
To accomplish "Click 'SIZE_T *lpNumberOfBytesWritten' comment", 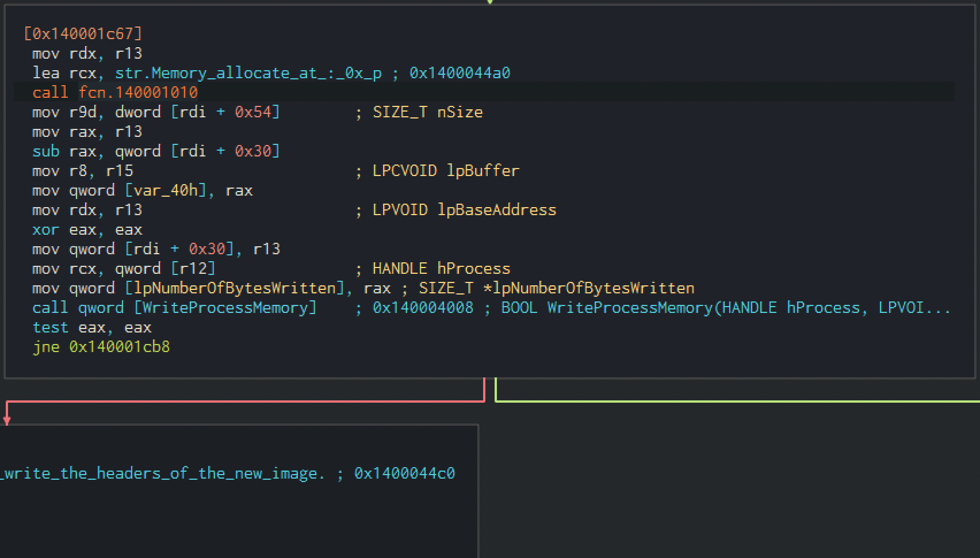I will click(556, 288).
